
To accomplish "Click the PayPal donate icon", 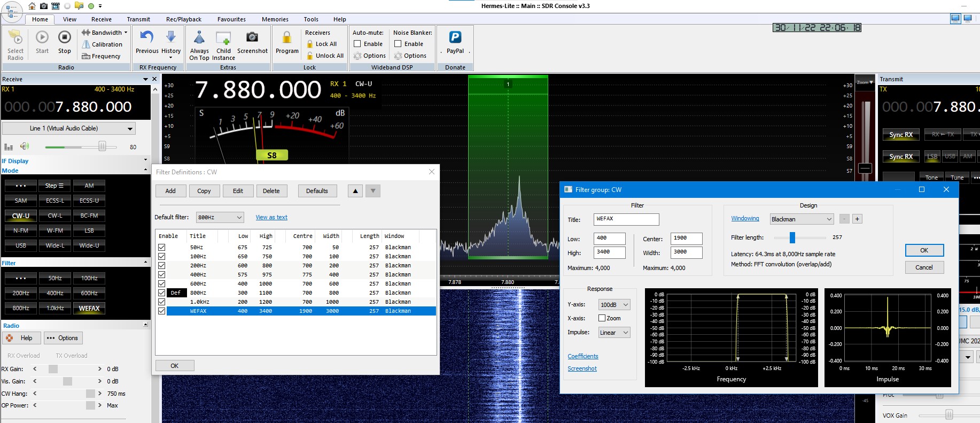I will [x=455, y=37].
